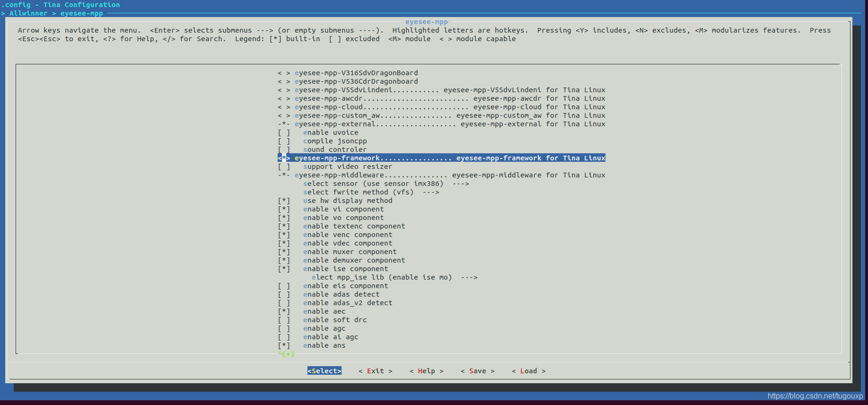Open the select mpp_ise lib submenu

click(395, 277)
